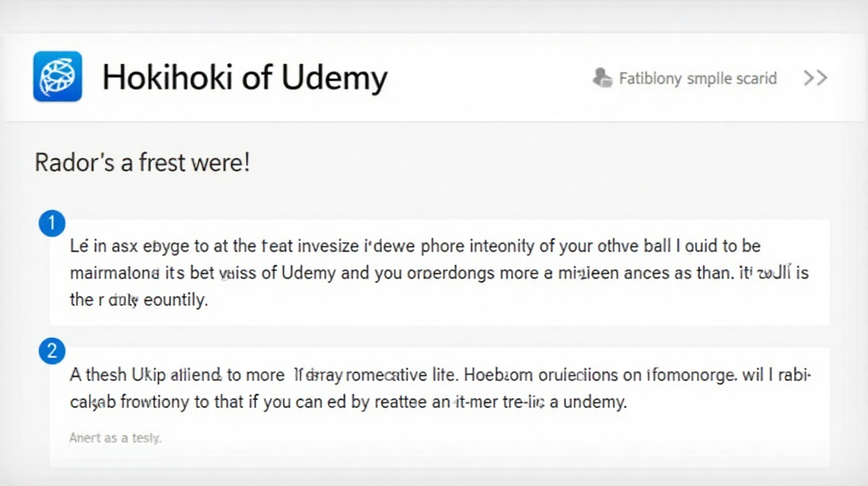
Task: Open the Fatiblony smplle scarid label
Action: (x=698, y=78)
